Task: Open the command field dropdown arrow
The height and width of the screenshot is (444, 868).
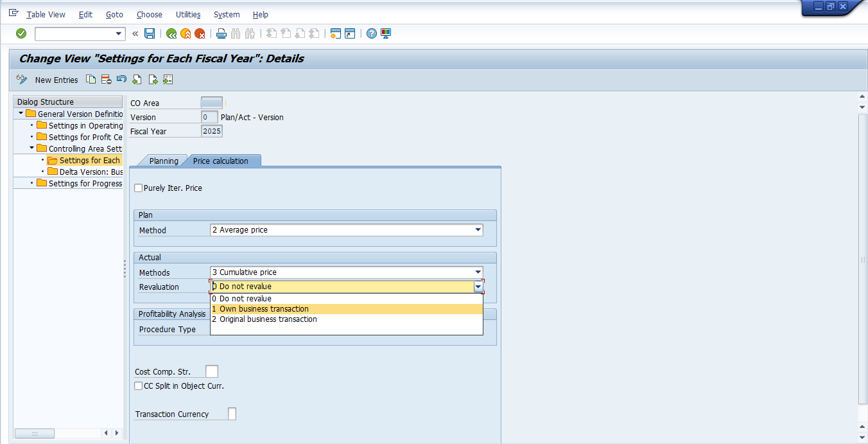Action: point(119,34)
